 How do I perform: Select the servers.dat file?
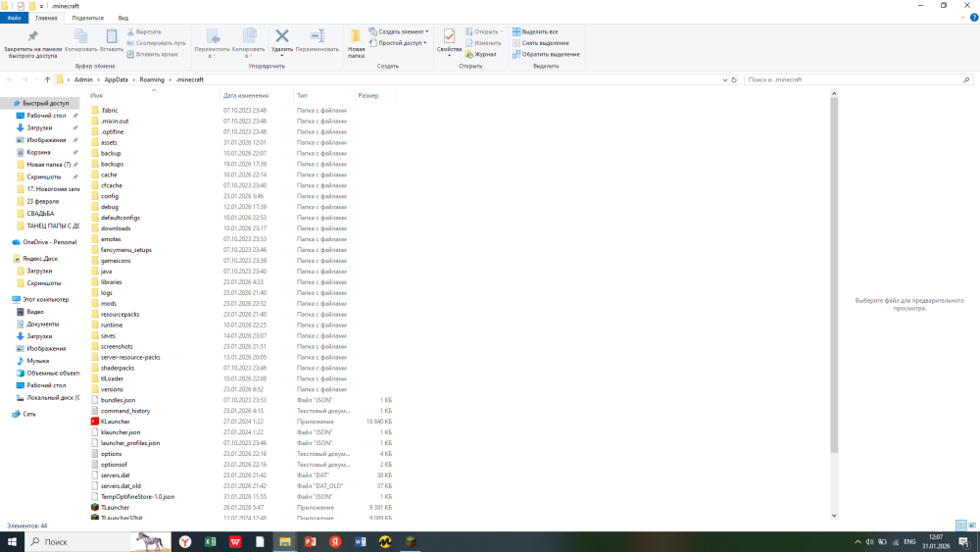[115, 476]
